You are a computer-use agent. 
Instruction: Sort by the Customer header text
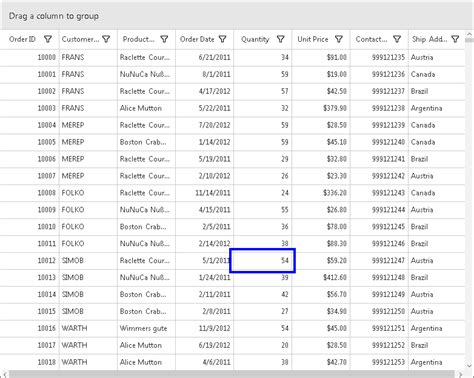pos(80,39)
